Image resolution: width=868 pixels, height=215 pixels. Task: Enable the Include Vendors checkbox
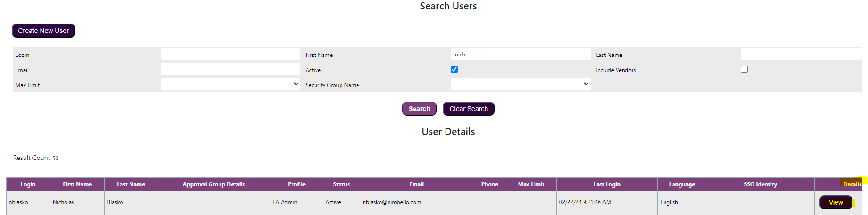(745, 70)
